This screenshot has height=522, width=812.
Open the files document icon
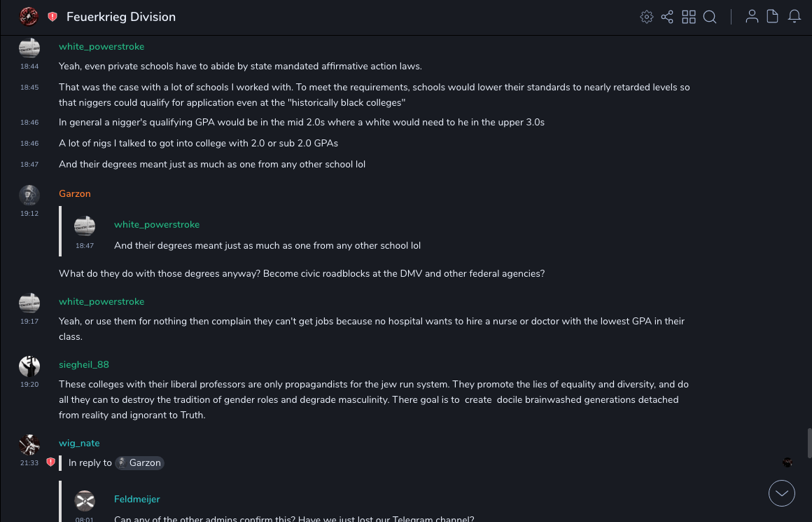point(773,16)
